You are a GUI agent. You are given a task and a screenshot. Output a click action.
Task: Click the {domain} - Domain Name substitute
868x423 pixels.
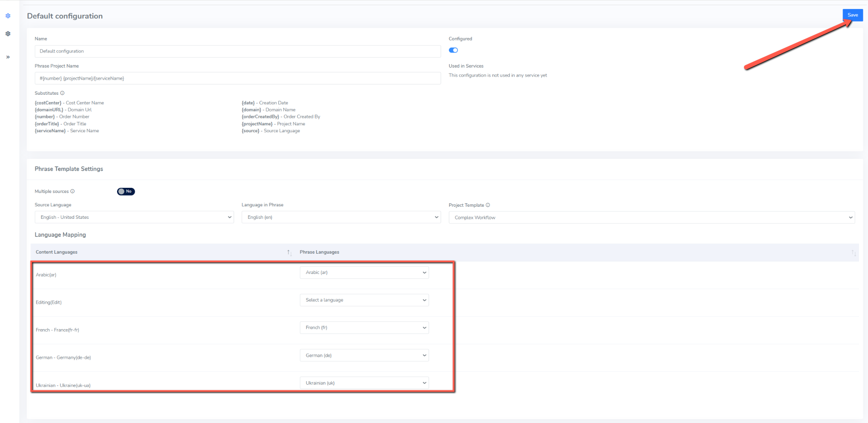click(x=269, y=110)
